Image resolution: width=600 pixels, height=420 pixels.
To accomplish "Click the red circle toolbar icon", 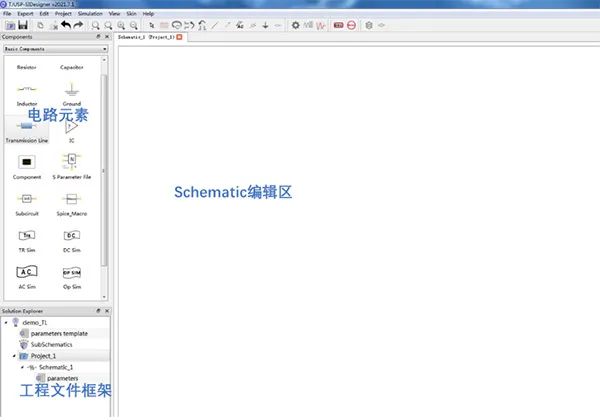I will (351, 25).
